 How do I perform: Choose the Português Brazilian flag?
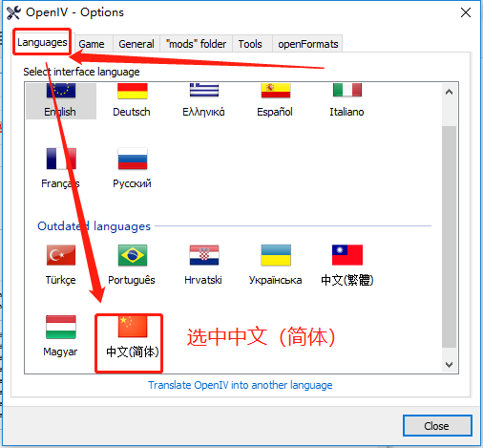point(133,255)
